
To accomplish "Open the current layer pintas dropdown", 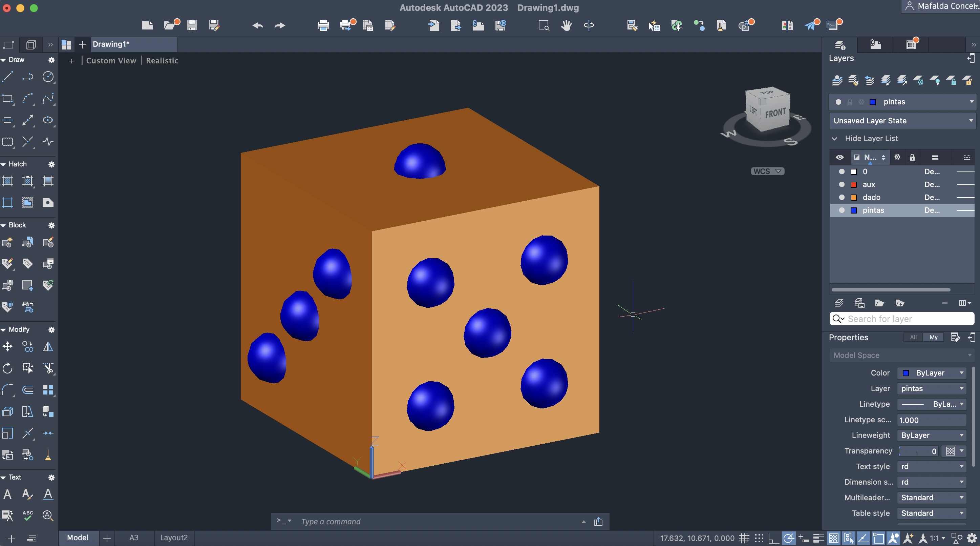I will [x=971, y=102].
